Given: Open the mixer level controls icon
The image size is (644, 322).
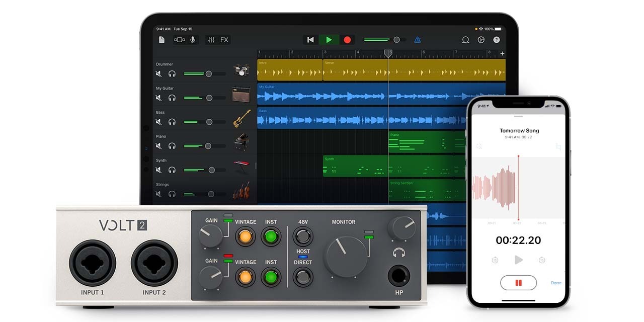Looking at the screenshot, I should coord(211,40).
